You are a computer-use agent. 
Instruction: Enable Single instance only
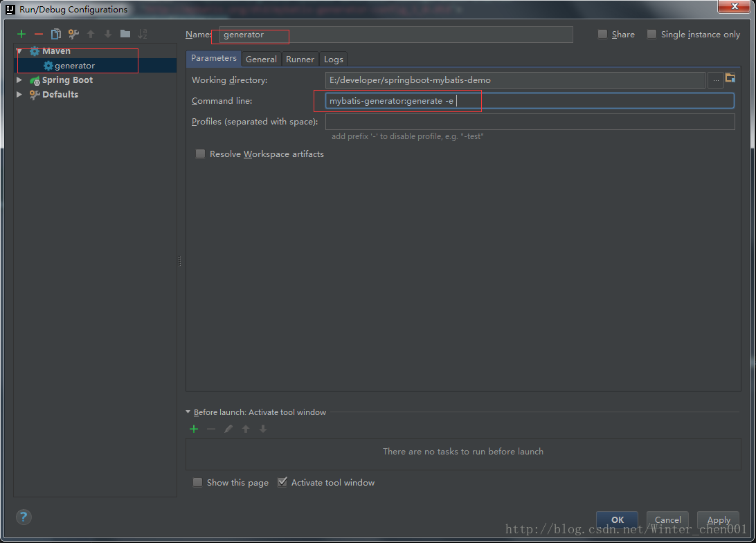(x=652, y=34)
